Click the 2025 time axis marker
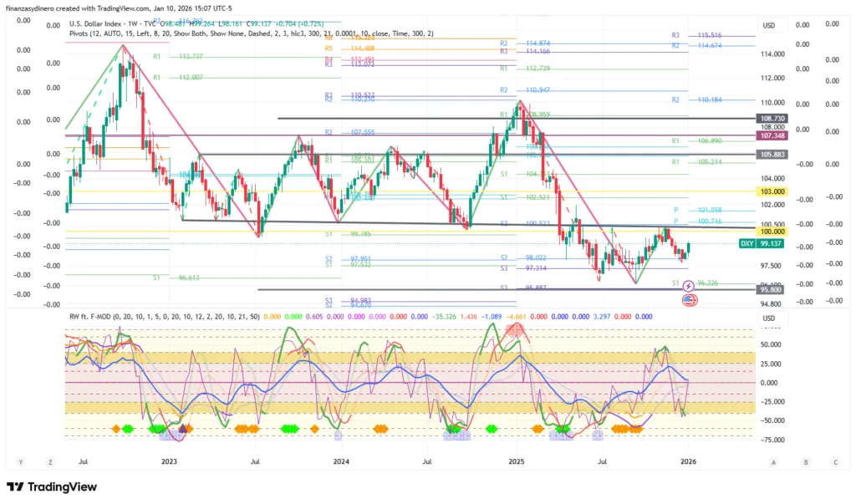This screenshot has height=504, width=856. point(516,461)
